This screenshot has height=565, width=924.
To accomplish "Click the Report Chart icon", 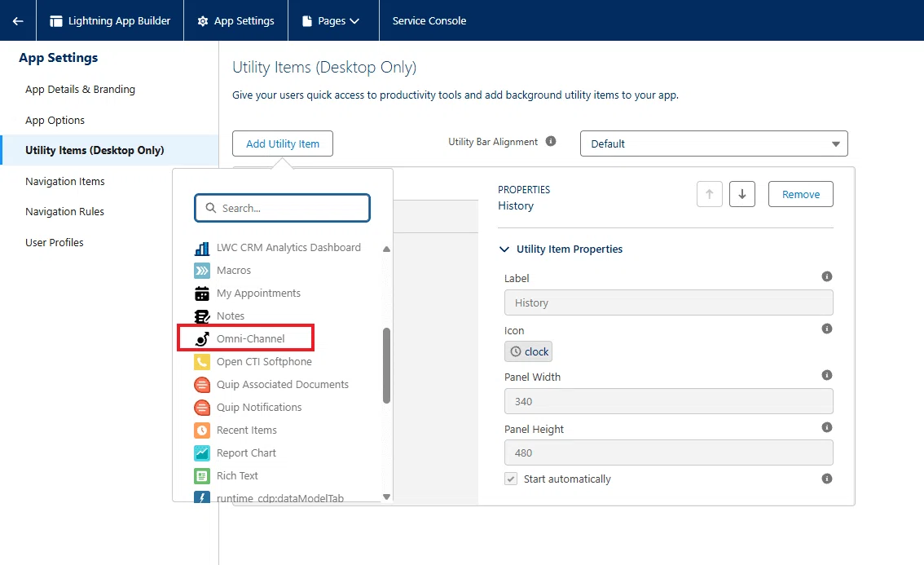I will click(x=202, y=453).
